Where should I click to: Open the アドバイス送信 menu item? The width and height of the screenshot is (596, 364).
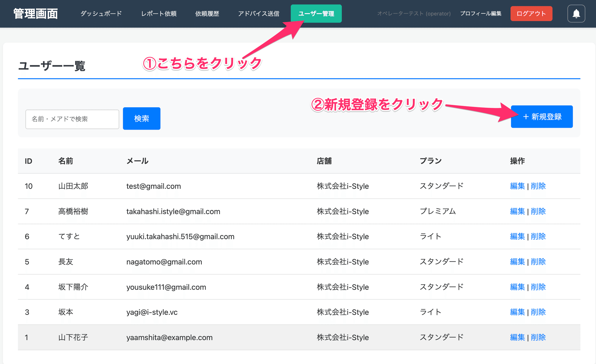click(x=258, y=13)
